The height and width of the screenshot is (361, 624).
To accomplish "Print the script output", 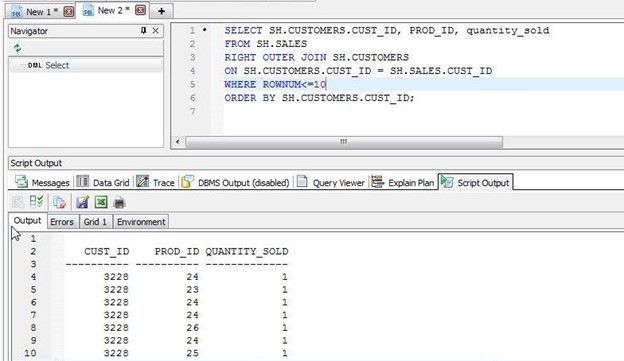I will (x=119, y=202).
